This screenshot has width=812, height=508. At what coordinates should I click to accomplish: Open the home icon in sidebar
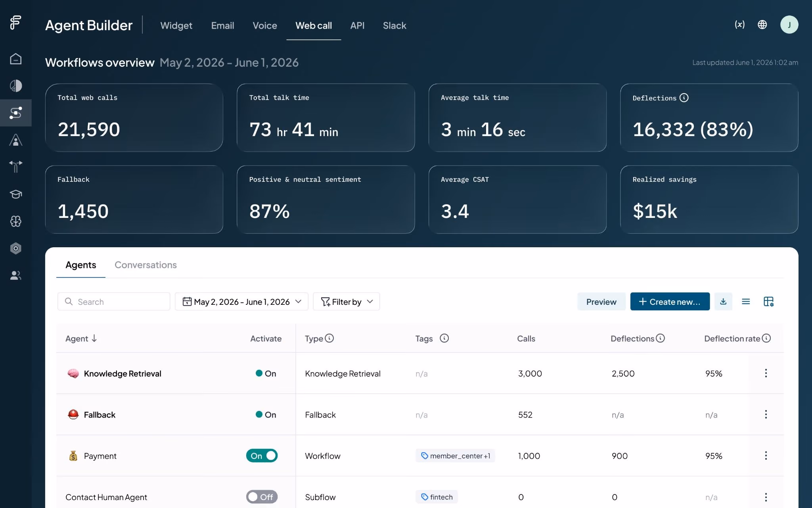pos(15,59)
